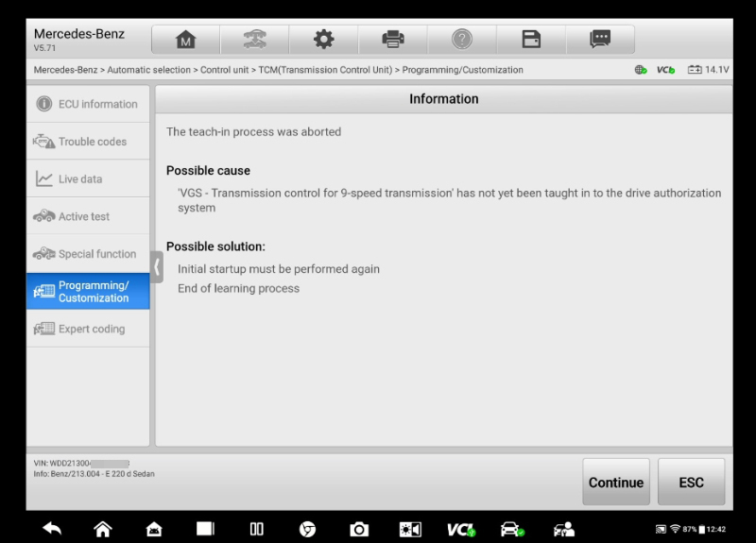The width and height of the screenshot is (756, 543).
Task: Open Trouble codes tab
Action: pyautogui.click(x=88, y=141)
